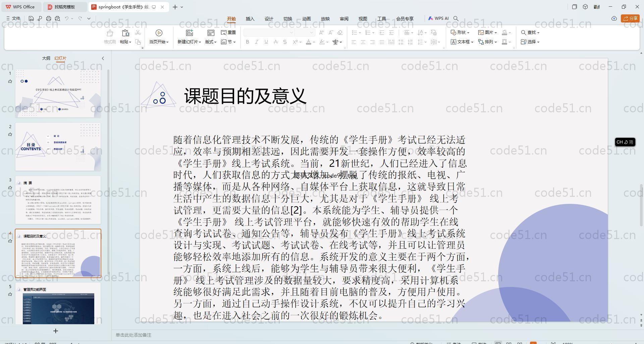Click bulleted list icon
Viewport: 644px width, 344px height.
point(354,33)
